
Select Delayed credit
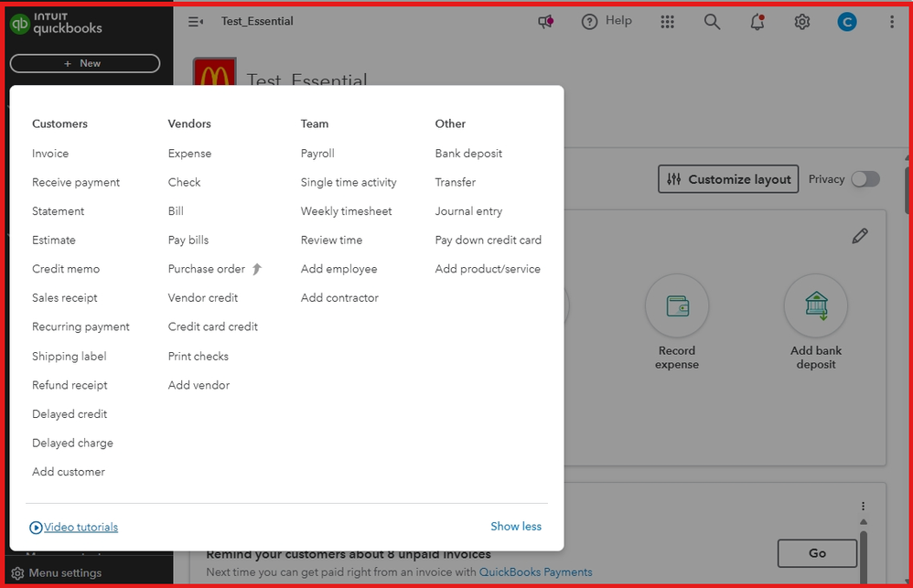(x=70, y=414)
